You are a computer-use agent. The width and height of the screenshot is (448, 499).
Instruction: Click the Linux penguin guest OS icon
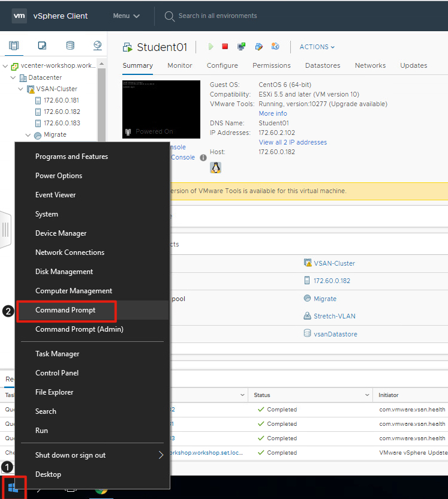click(x=215, y=167)
